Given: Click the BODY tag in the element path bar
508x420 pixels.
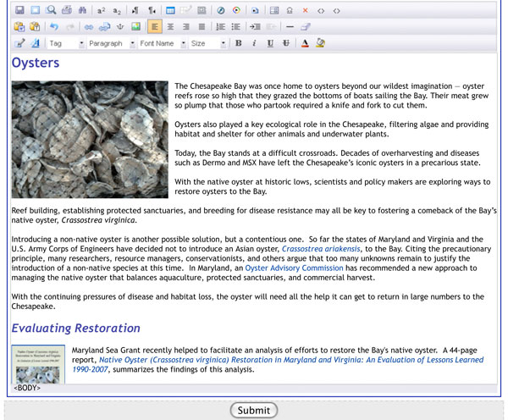Looking at the screenshot, I should click(27, 388).
